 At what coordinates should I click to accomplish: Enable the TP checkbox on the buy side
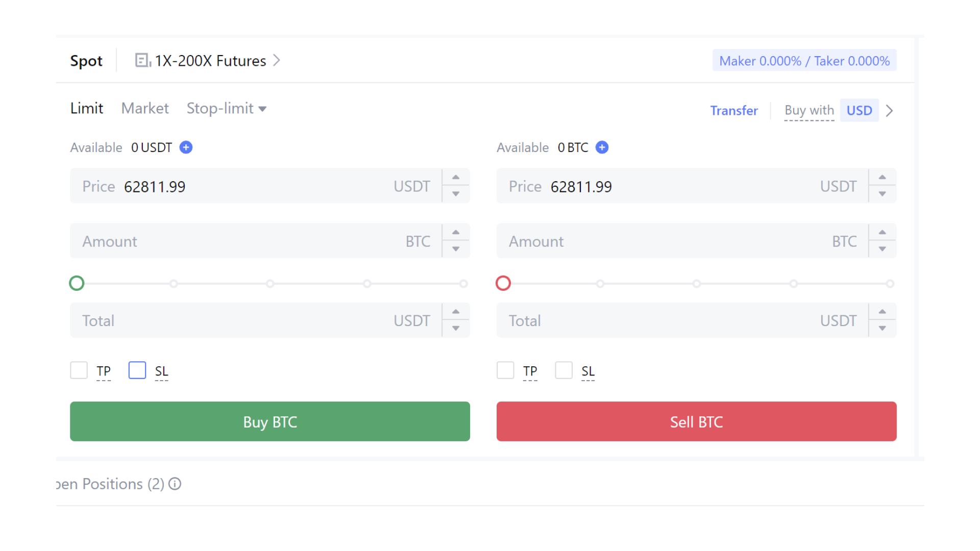pyautogui.click(x=79, y=370)
